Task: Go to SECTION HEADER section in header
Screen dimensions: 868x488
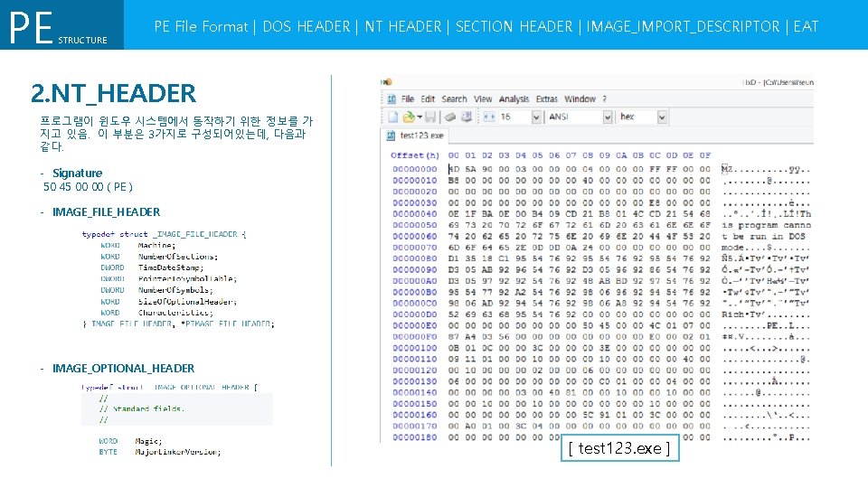Action: [x=514, y=26]
